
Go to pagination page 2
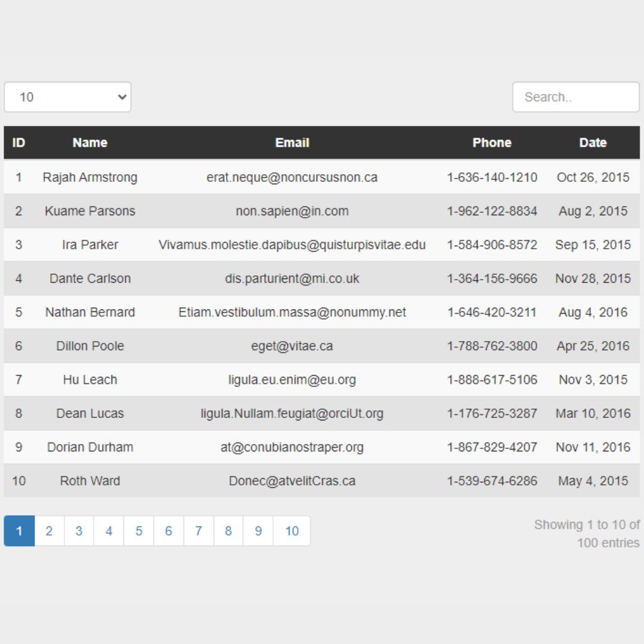[x=49, y=531]
